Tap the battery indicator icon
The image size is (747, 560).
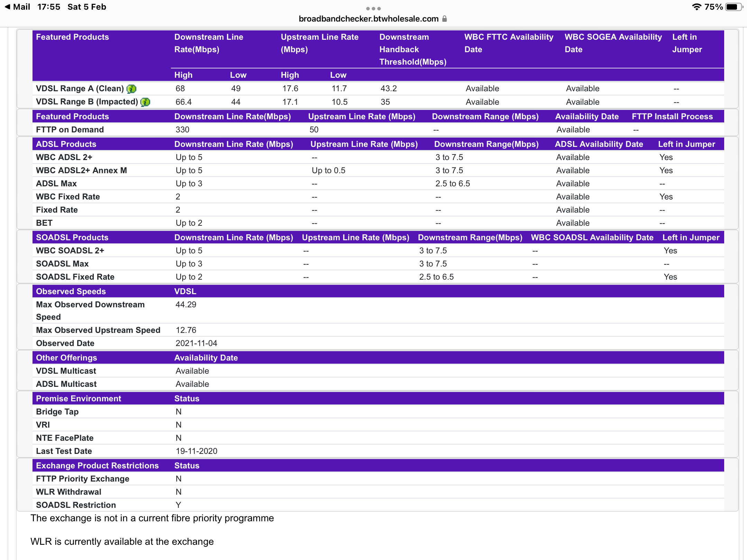point(733,7)
